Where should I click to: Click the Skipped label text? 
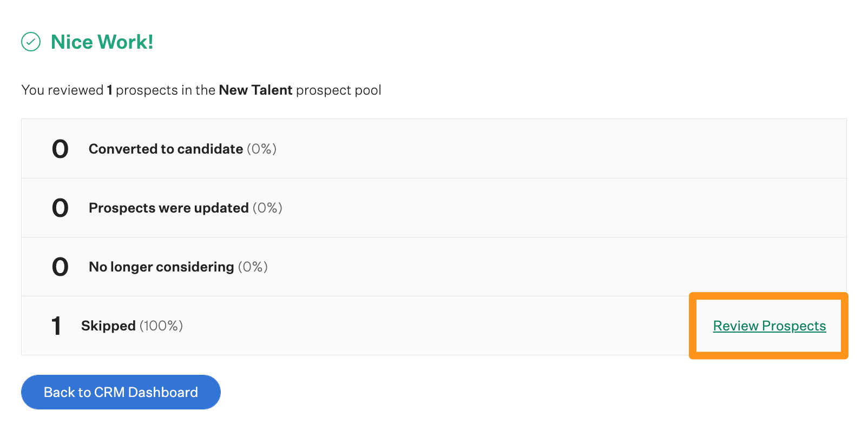(x=108, y=326)
